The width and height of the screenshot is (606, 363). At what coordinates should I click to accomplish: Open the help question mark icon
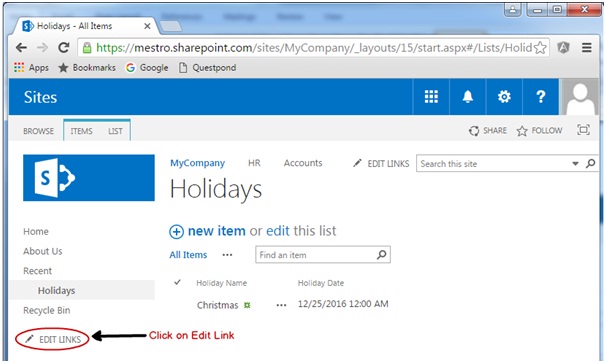(x=541, y=97)
